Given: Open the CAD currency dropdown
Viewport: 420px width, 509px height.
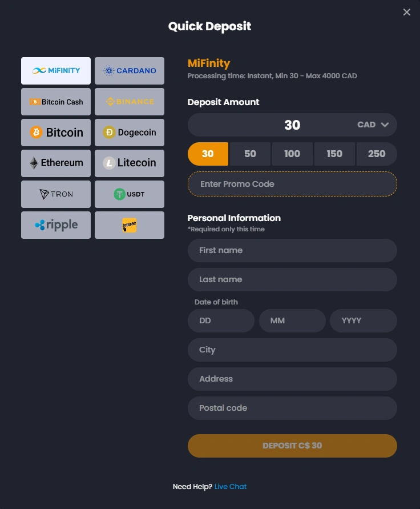Looking at the screenshot, I should point(373,125).
